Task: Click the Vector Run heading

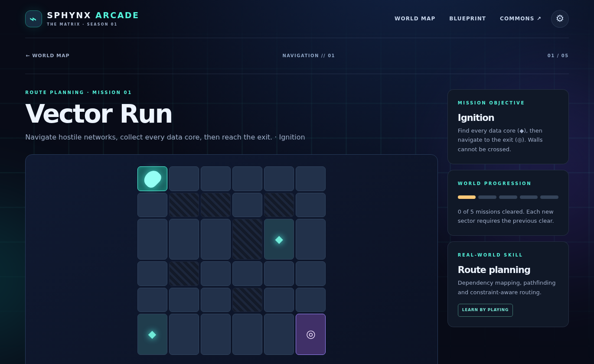Action: click(99, 114)
